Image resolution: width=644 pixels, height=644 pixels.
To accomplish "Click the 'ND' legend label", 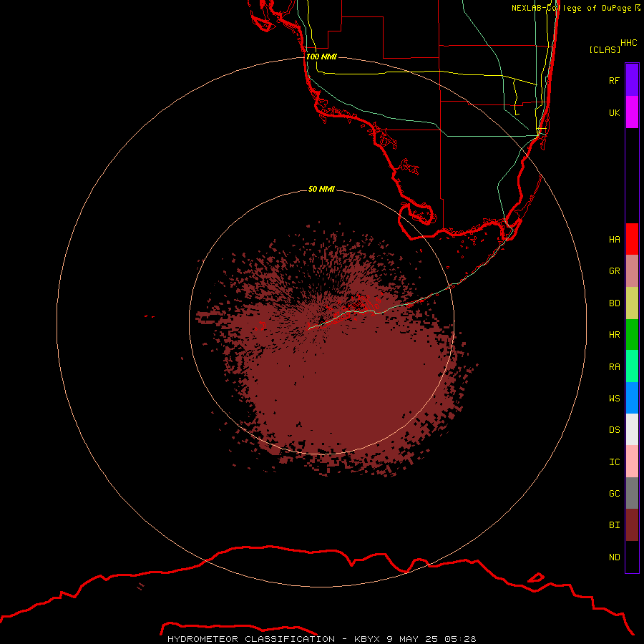I will (x=614, y=557).
